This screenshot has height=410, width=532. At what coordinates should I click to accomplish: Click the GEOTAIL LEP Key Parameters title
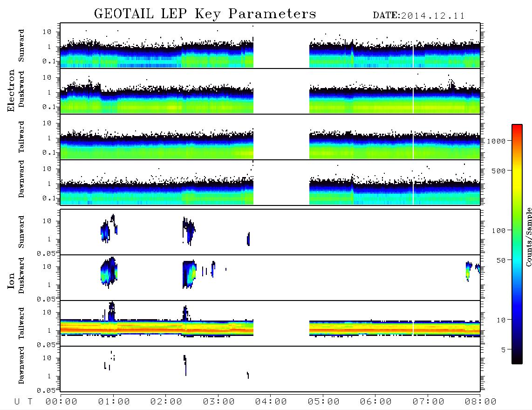pyautogui.click(x=205, y=14)
